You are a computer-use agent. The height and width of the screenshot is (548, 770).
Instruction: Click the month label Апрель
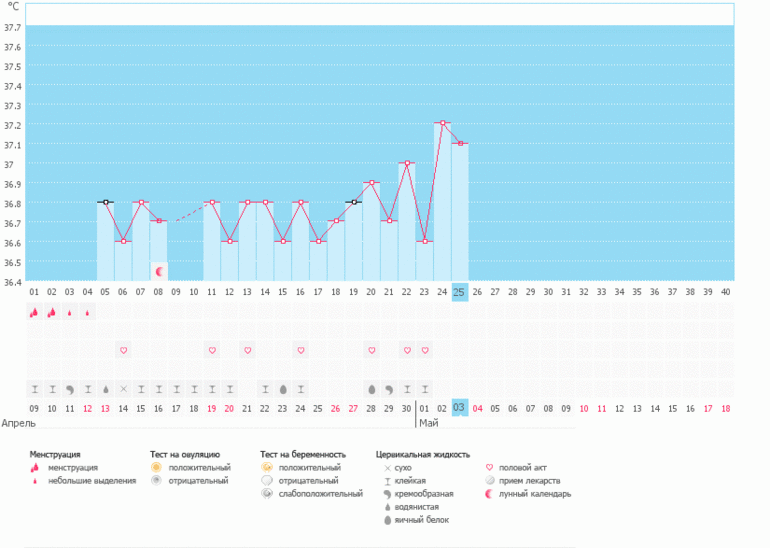pyautogui.click(x=19, y=423)
